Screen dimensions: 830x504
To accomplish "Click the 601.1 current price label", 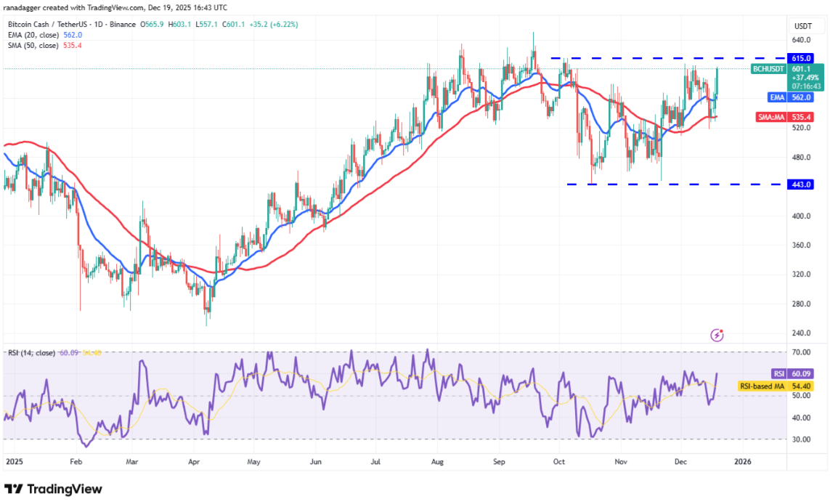I will tap(801, 69).
